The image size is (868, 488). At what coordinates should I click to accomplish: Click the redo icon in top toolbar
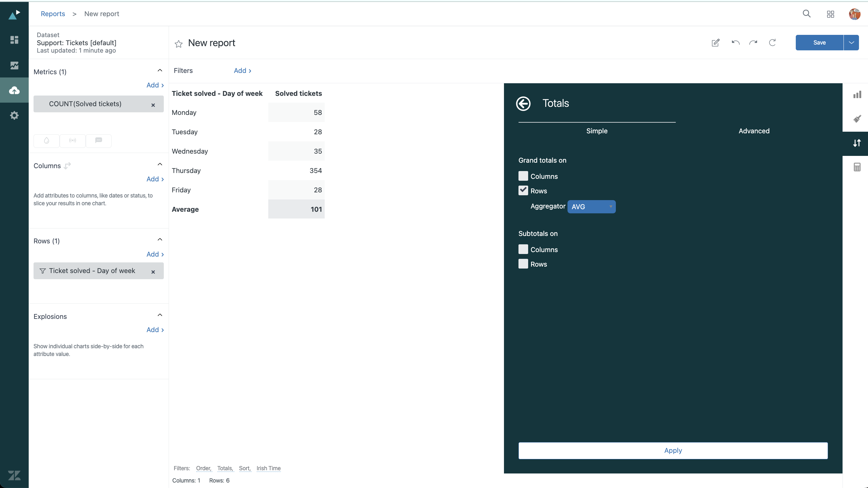point(753,42)
